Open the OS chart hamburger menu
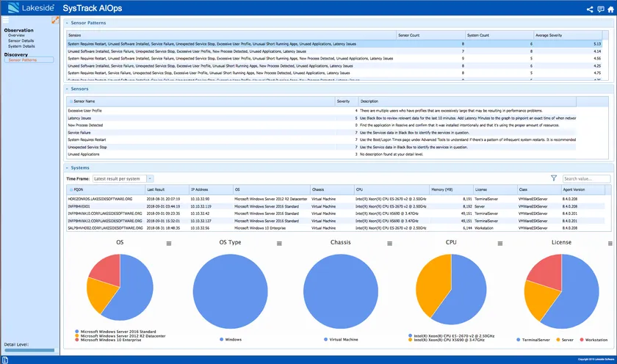The height and width of the screenshot is (364, 617). [x=169, y=243]
